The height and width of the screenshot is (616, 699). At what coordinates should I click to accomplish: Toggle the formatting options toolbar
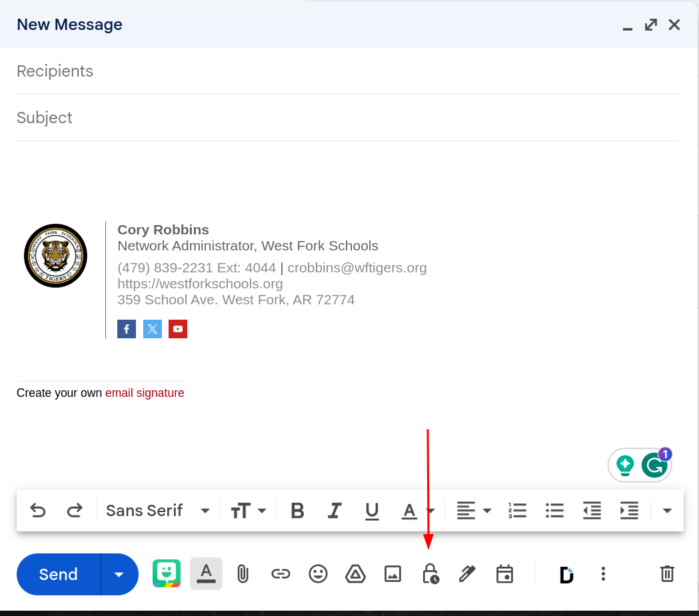[206, 573]
